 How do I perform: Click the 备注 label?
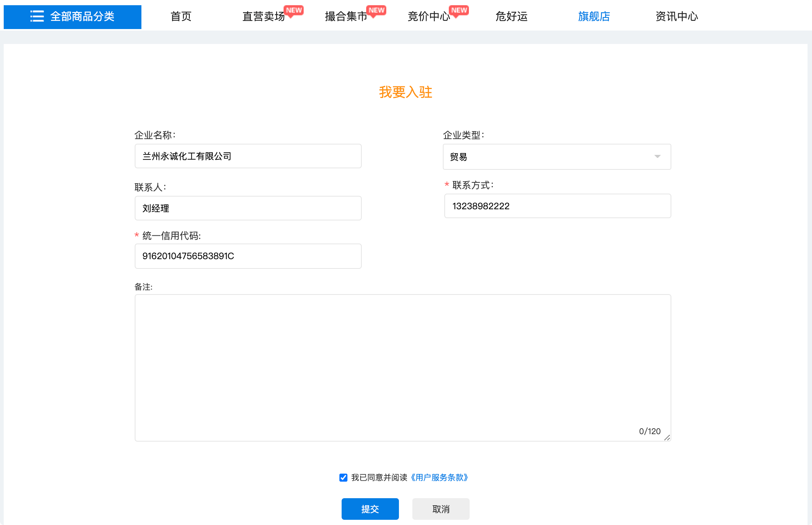pyautogui.click(x=143, y=287)
